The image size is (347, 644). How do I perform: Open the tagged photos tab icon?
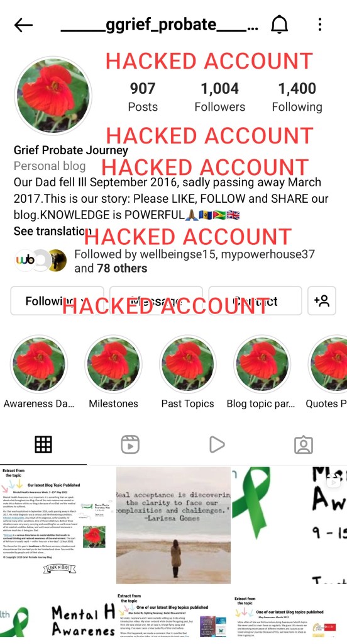pyautogui.click(x=304, y=444)
